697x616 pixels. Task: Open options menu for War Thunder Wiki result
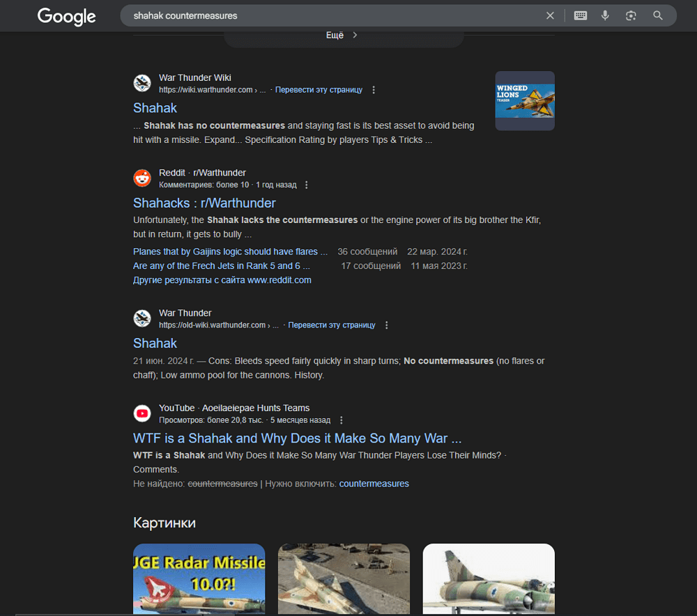coord(374,90)
